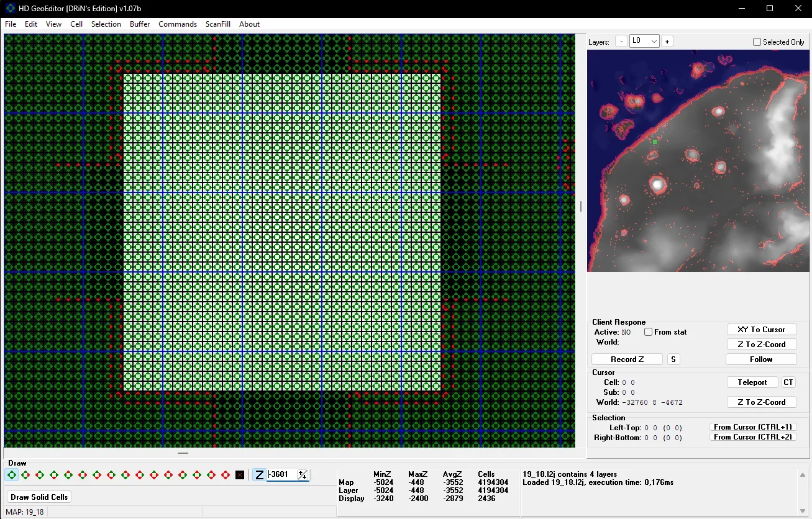The height and width of the screenshot is (519, 812).
Task: Select the black blocked-cell draw icon
Action: (240, 475)
